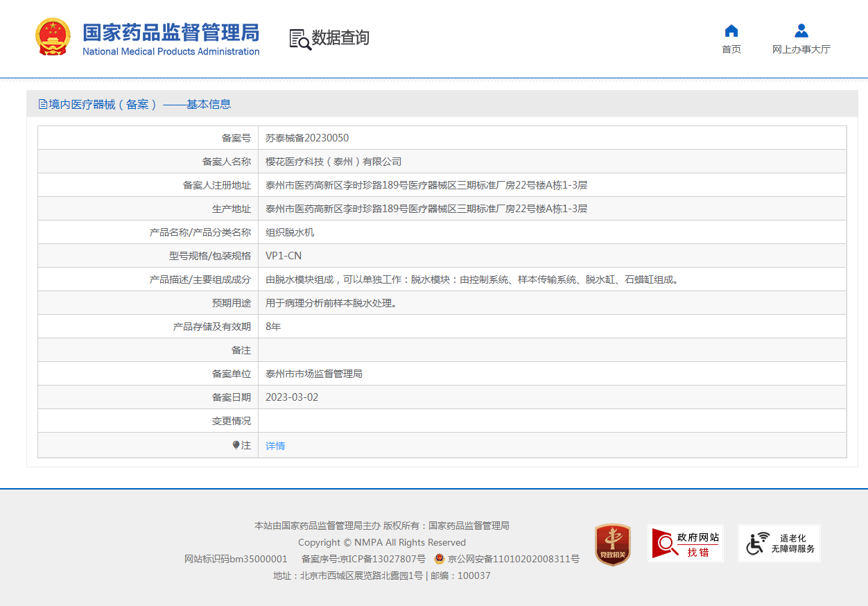Go to 首页 via the house icon
Image resolution: width=868 pixels, height=606 pixels.
pyautogui.click(x=731, y=31)
